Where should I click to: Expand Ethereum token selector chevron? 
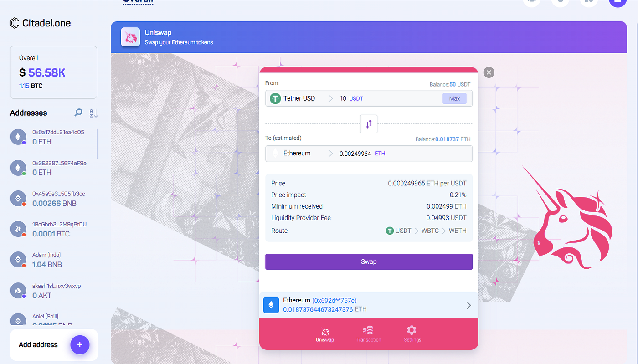(x=331, y=154)
